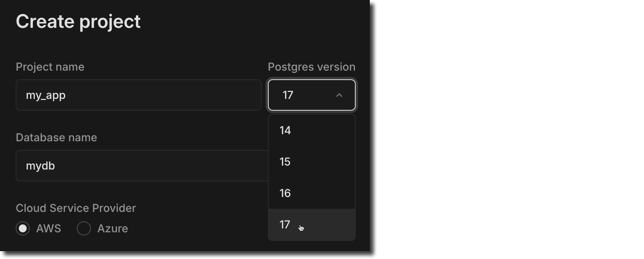This screenshot has height=259, width=644.
Task: Focus the Database name input field
Action: click(141, 166)
